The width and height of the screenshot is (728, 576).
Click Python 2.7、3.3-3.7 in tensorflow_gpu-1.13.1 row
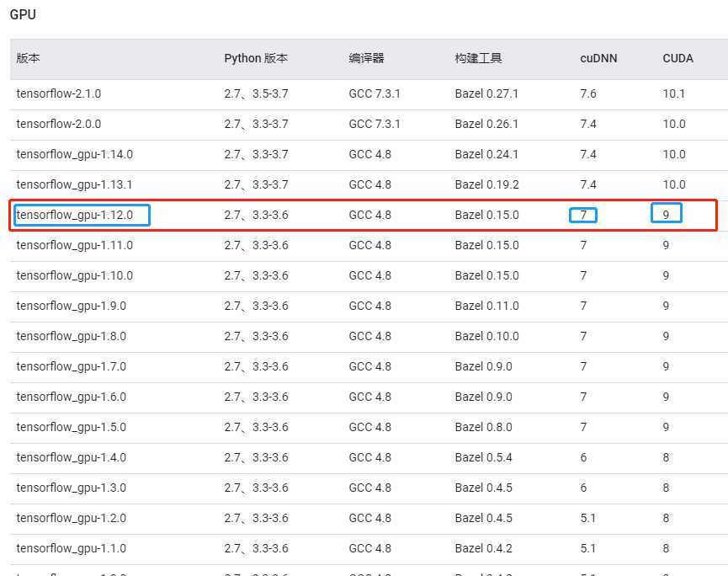point(256,184)
